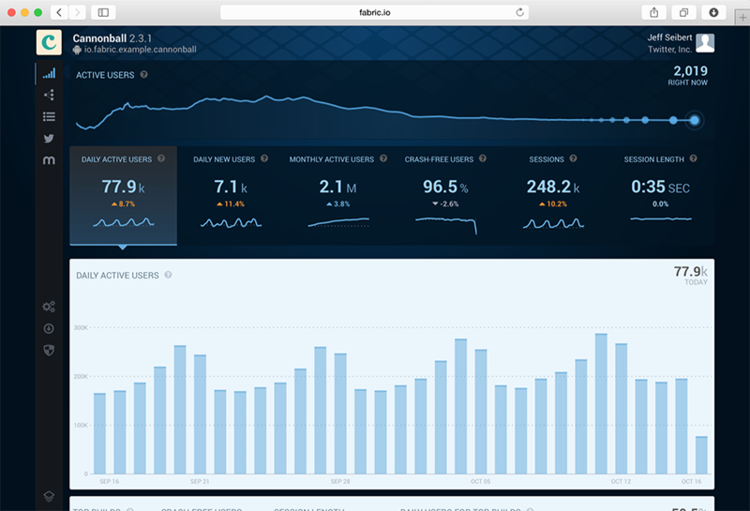Click the download circle icon in sidebar
This screenshot has height=511, width=750.
pos(48,328)
